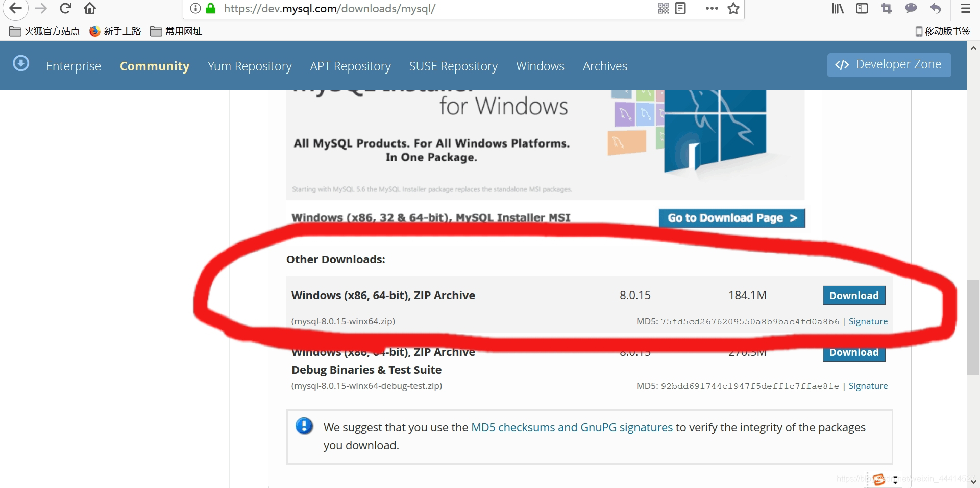
Task: Open the Windows tab
Action: (x=540, y=66)
